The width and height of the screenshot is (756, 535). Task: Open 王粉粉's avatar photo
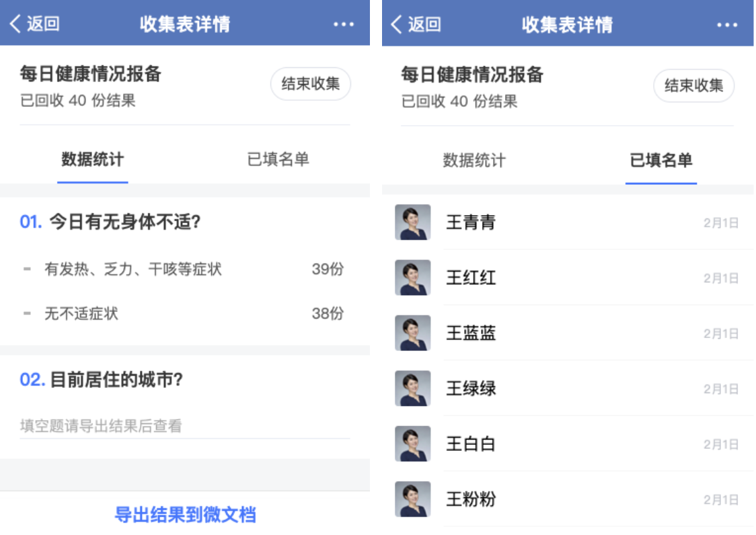click(413, 499)
